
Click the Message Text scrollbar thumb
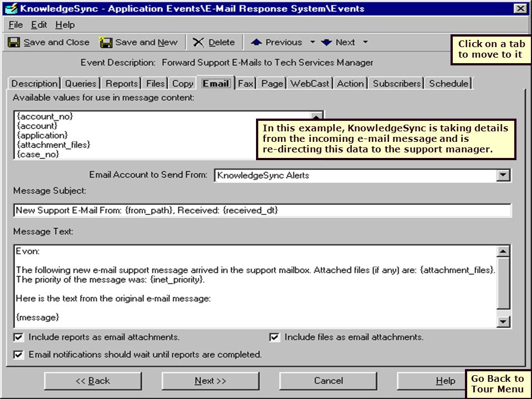click(503, 283)
